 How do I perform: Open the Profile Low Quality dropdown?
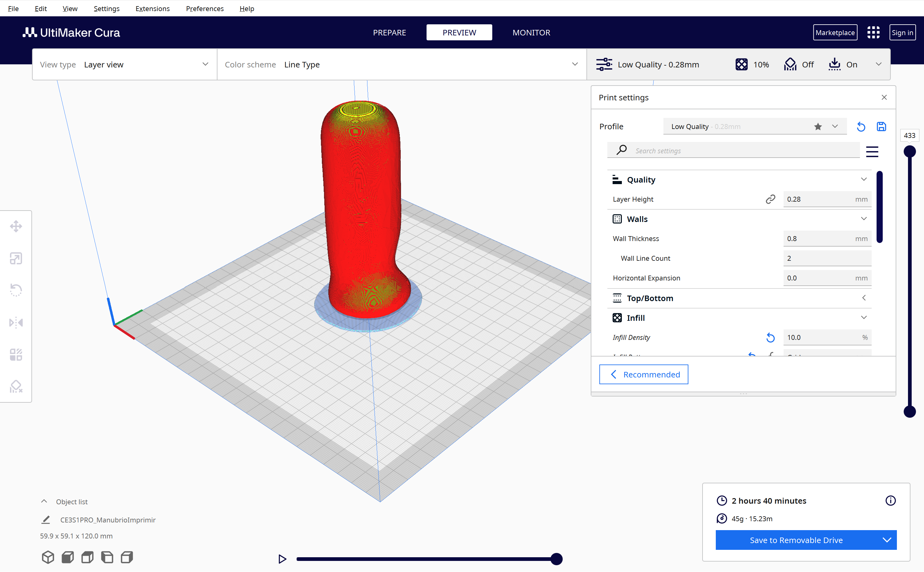[755, 126]
